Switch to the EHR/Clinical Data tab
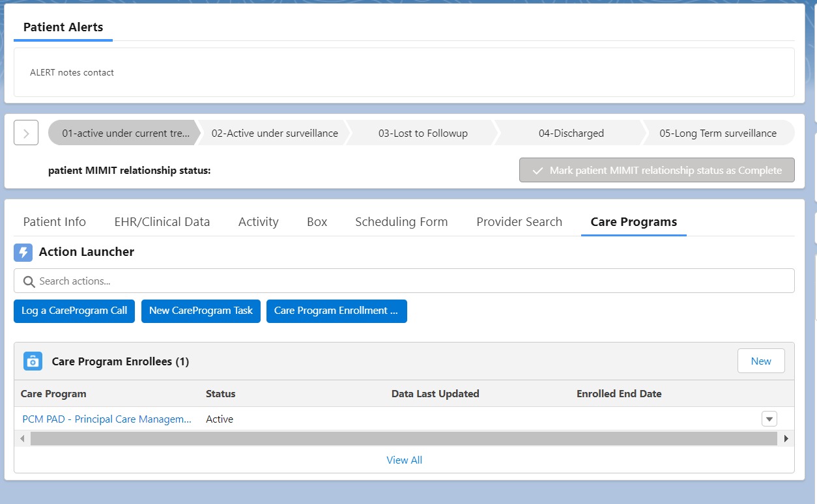 coord(162,221)
